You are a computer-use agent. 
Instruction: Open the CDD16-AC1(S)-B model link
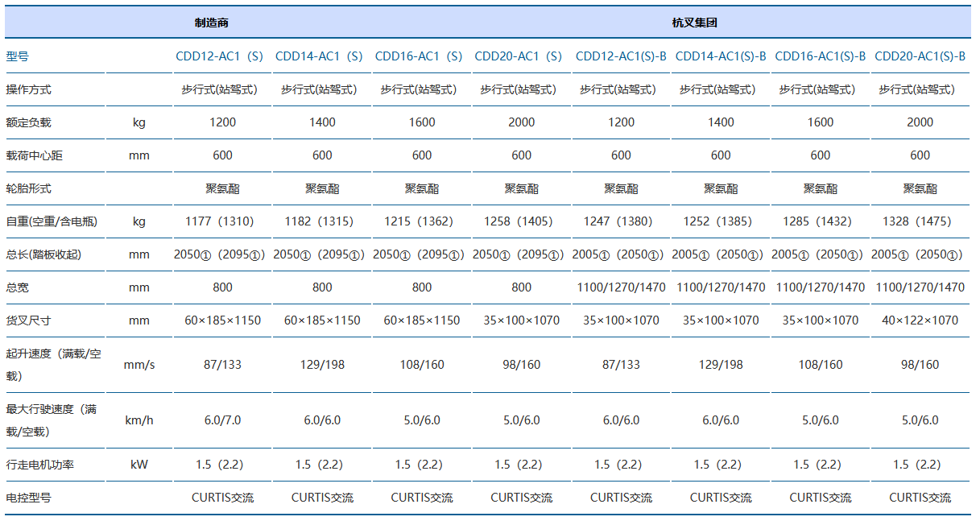821,56
